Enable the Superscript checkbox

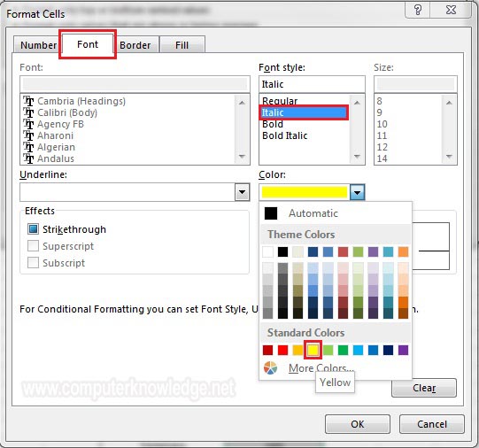[x=33, y=245]
